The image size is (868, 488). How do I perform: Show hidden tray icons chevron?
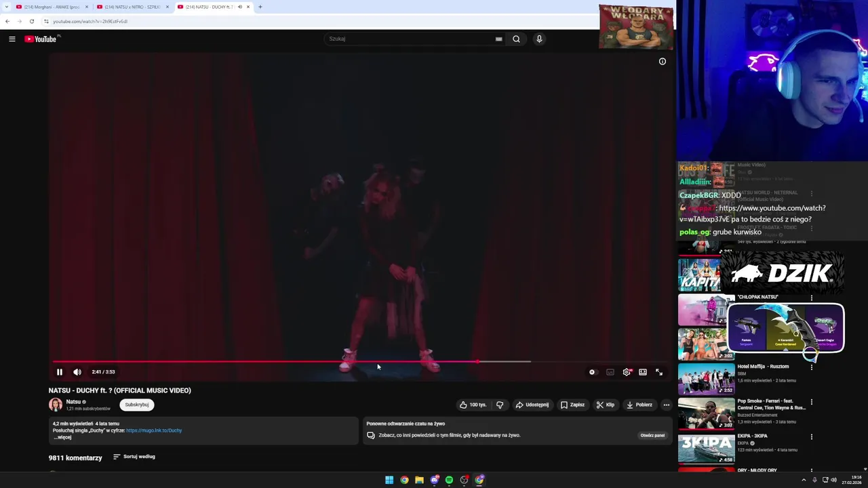click(x=804, y=480)
